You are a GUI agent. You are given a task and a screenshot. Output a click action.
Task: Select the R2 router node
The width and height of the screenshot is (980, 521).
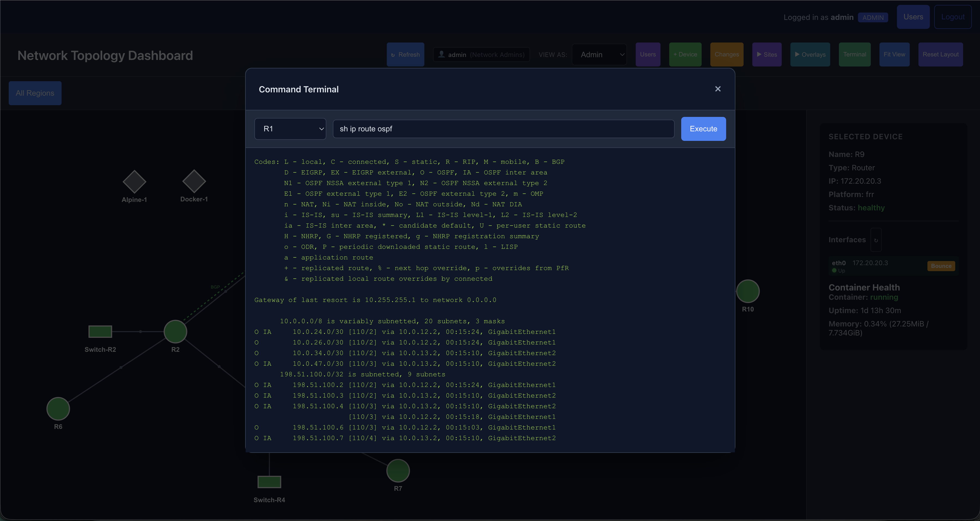pos(175,331)
